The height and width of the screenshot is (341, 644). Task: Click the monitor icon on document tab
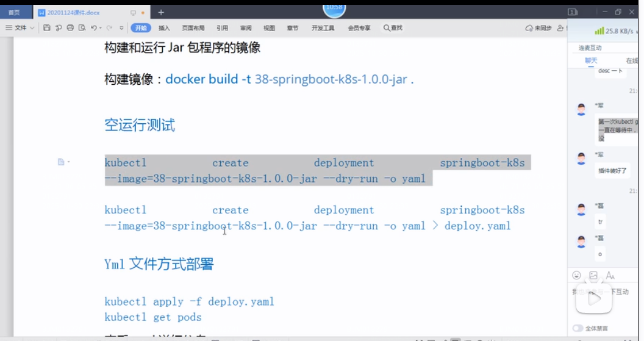point(133,13)
